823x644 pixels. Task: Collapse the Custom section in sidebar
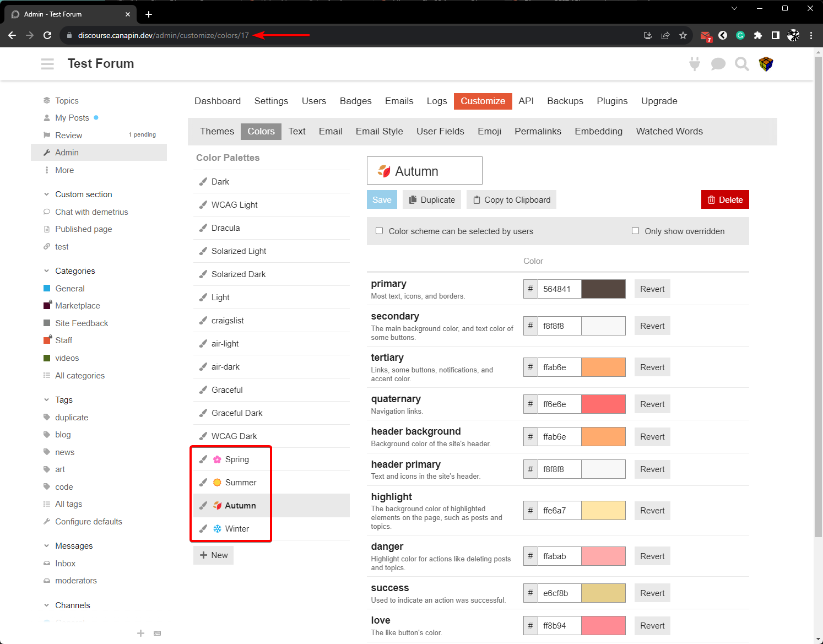tap(47, 194)
